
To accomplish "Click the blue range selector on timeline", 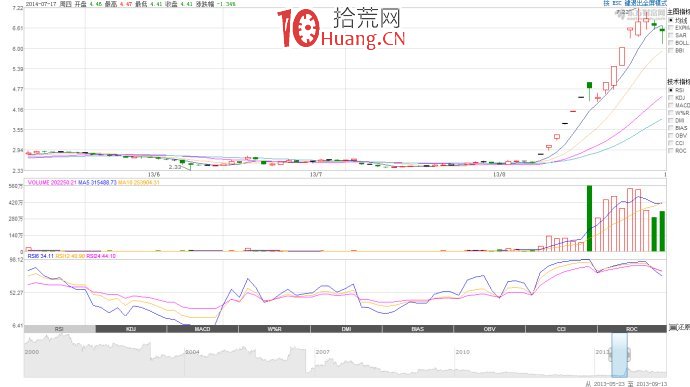I will (x=620, y=355).
